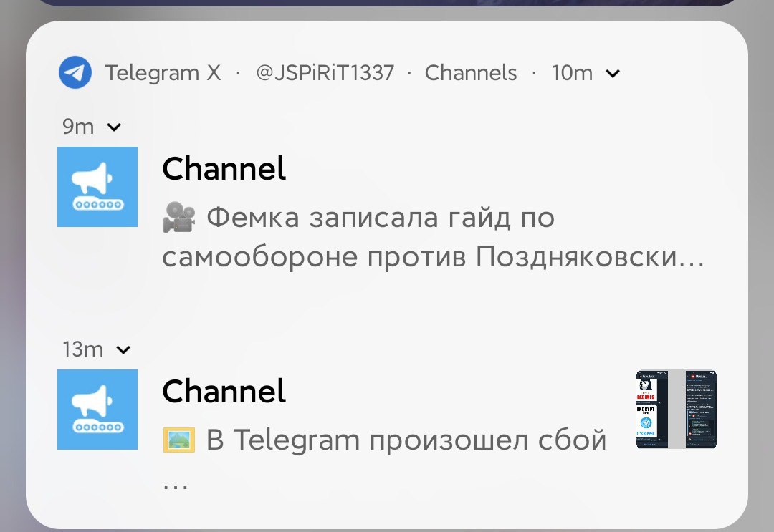The width and height of the screenshot is (774, 532).
Task: Tap the Channels category label in header
Action: [470, 73]
